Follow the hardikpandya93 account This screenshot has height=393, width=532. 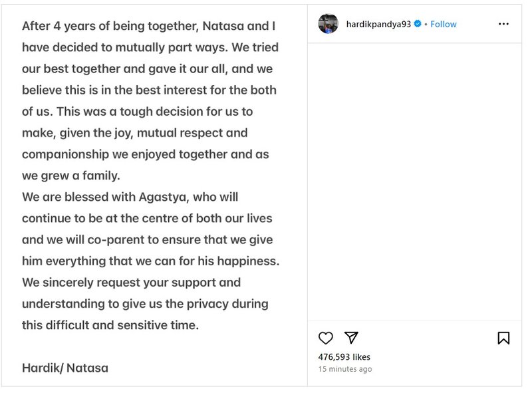[x=444, y=24]
